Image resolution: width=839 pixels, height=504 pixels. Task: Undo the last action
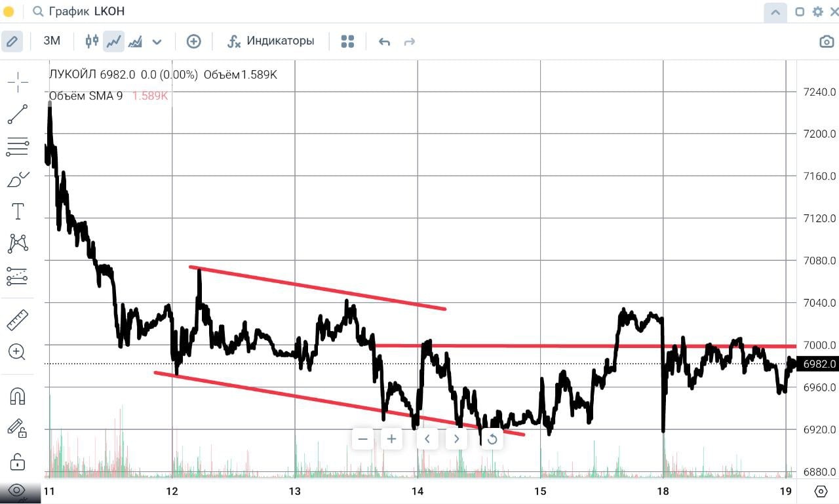click(385, 42)
